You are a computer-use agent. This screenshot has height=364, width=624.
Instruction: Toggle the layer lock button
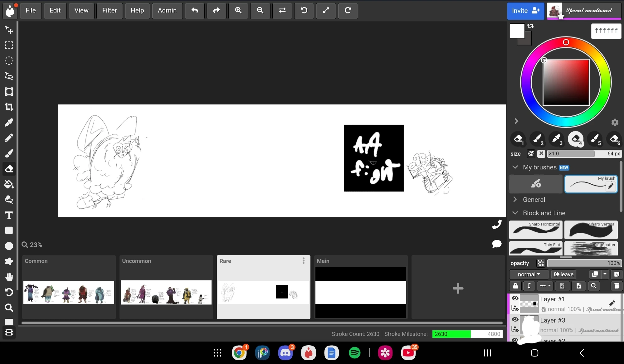[515, 286]
